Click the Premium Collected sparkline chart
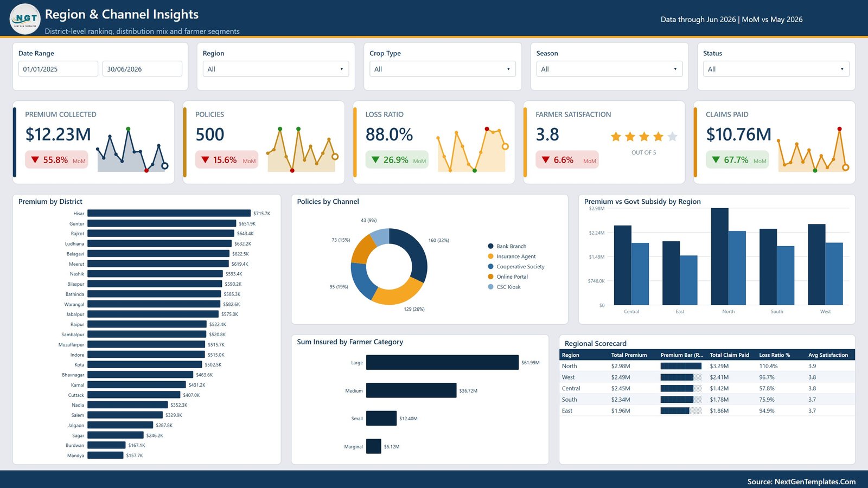 (x=132, y=150)
